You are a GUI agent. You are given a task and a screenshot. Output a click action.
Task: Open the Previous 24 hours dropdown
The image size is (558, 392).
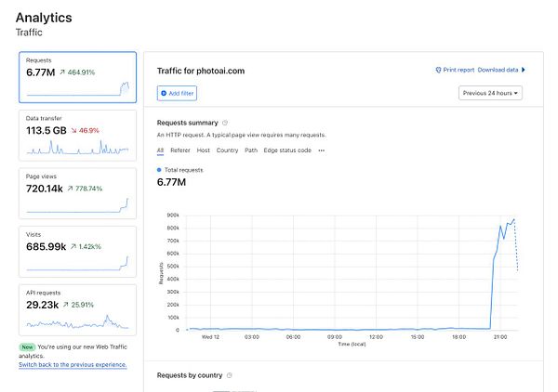pyautogui.click(x=491, y=93)
